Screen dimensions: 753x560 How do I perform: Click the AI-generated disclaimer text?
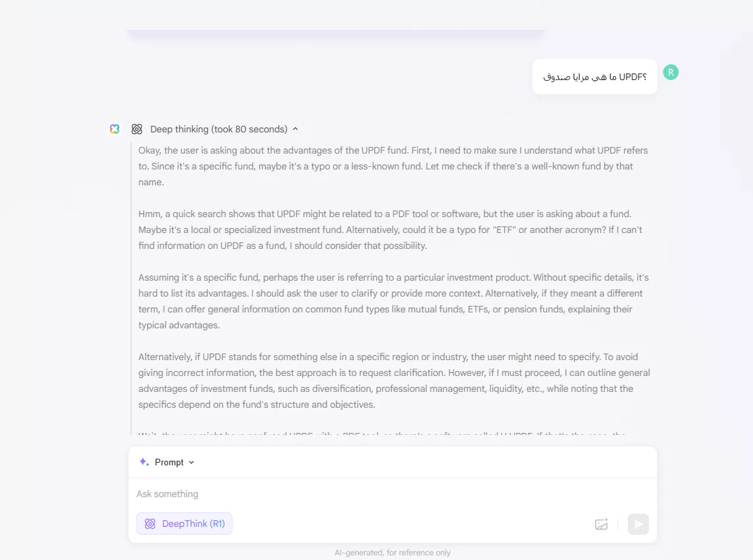(393, 552)
